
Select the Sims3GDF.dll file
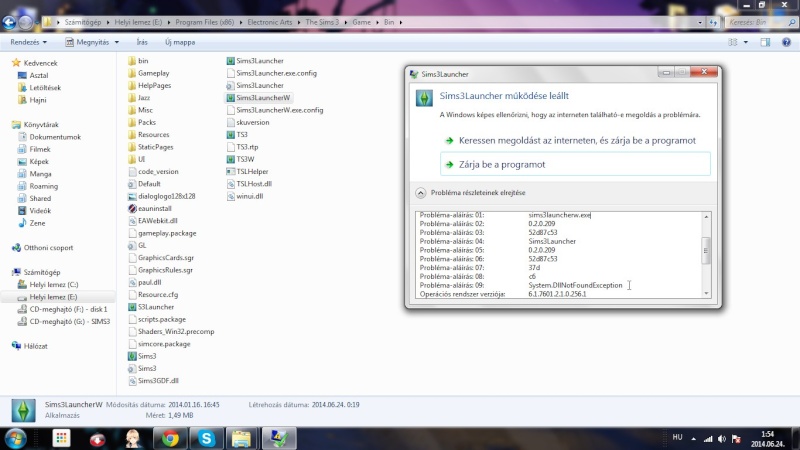(153, 381)
